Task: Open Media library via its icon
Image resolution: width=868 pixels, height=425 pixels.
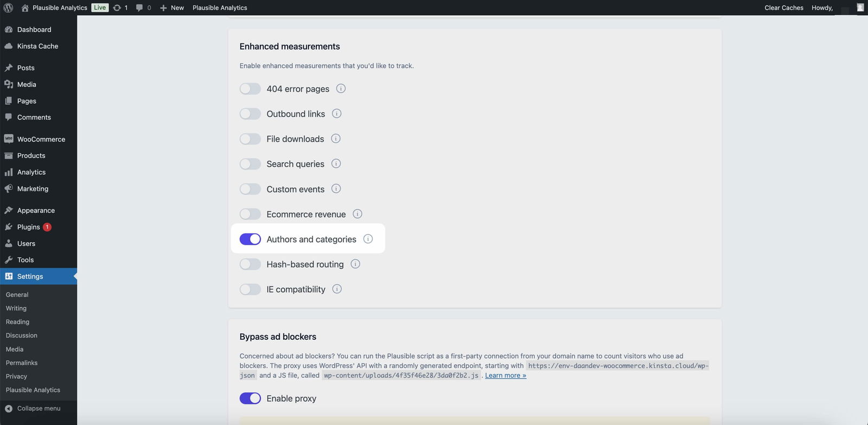Action: pos(9,84)
